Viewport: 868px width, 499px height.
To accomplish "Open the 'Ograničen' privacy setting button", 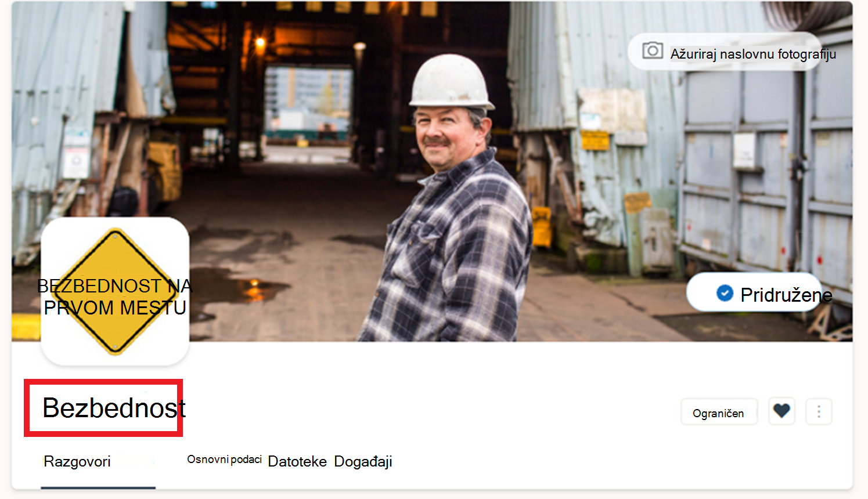I will click(719, 413).
